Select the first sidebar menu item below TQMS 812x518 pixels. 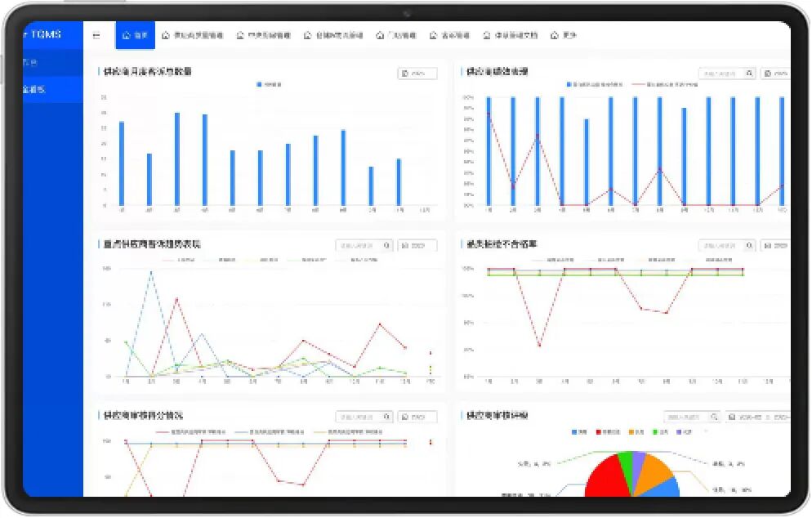pos(53,63)
